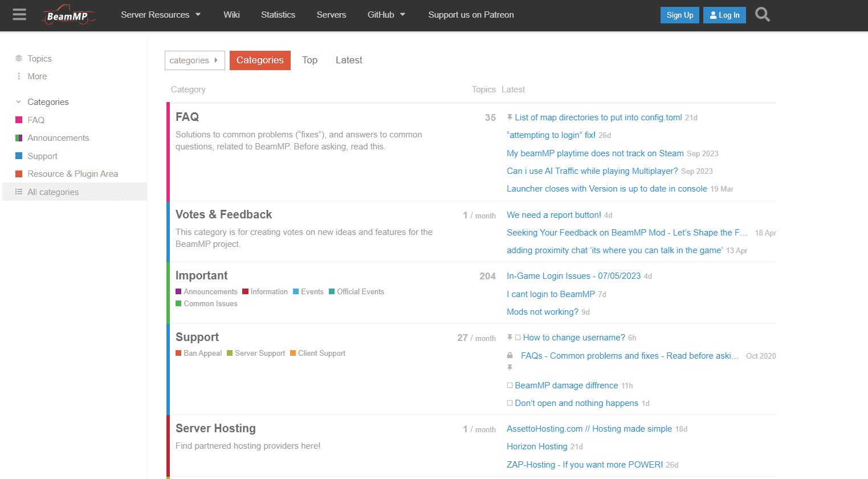Click the BeamMP logo

coord(68,15)
